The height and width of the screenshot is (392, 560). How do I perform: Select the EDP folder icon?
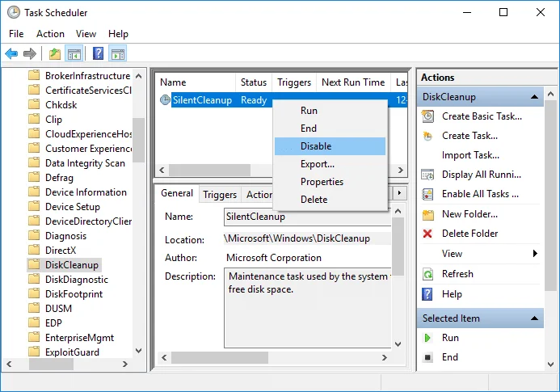click(34, 322)
